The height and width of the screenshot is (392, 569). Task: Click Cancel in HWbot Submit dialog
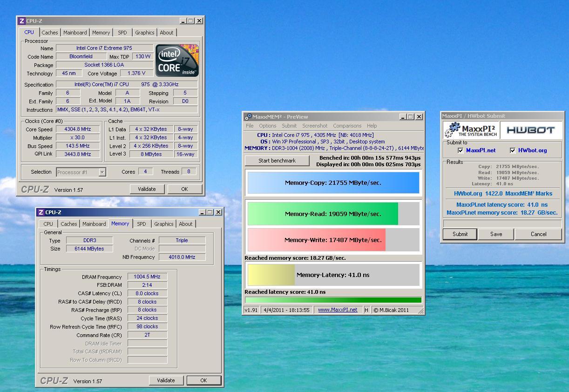click(x=539, y=234)
